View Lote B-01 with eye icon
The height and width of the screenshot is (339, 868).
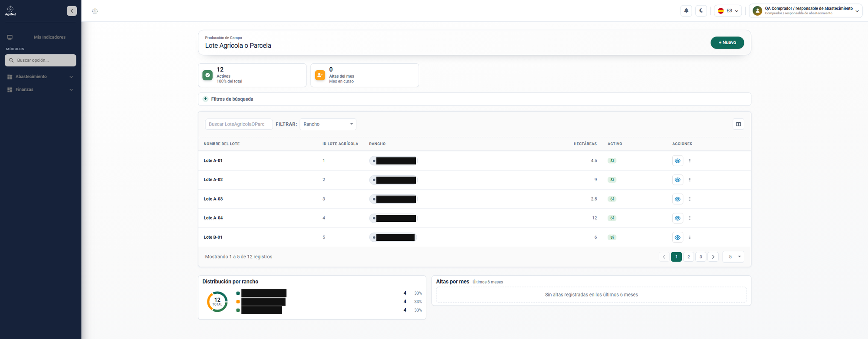point(677,237)
